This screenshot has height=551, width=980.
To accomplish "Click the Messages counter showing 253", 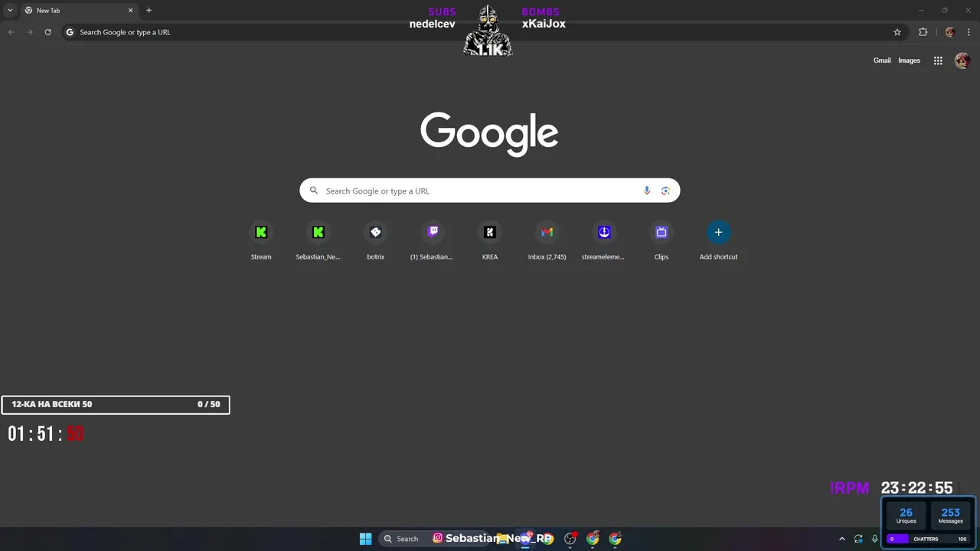I will [x=950, y=516].
